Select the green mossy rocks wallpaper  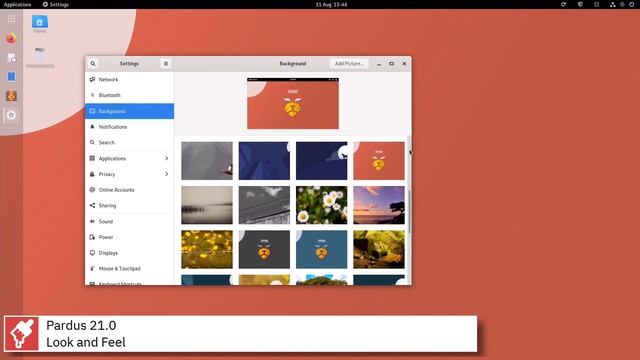(x=379, y=249)
